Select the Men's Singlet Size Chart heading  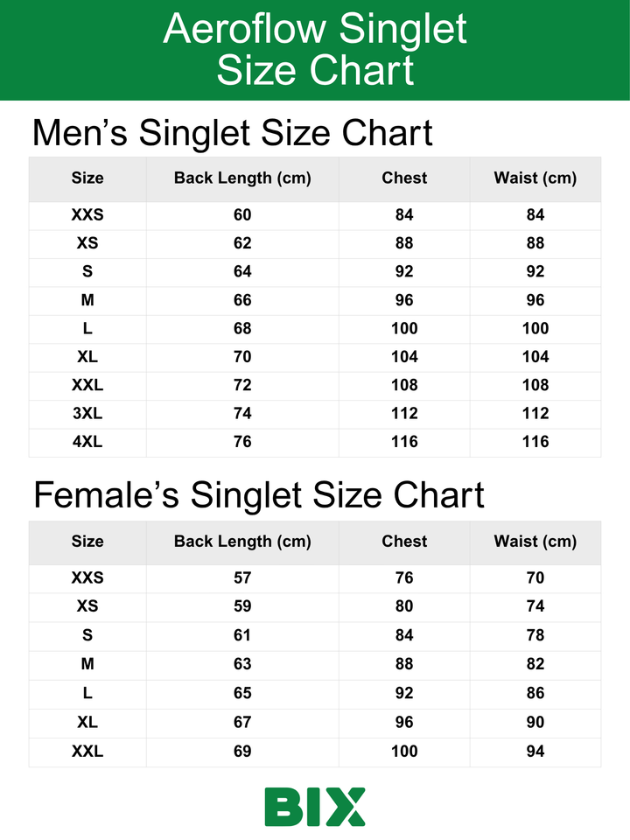click(x=232, y=133)
